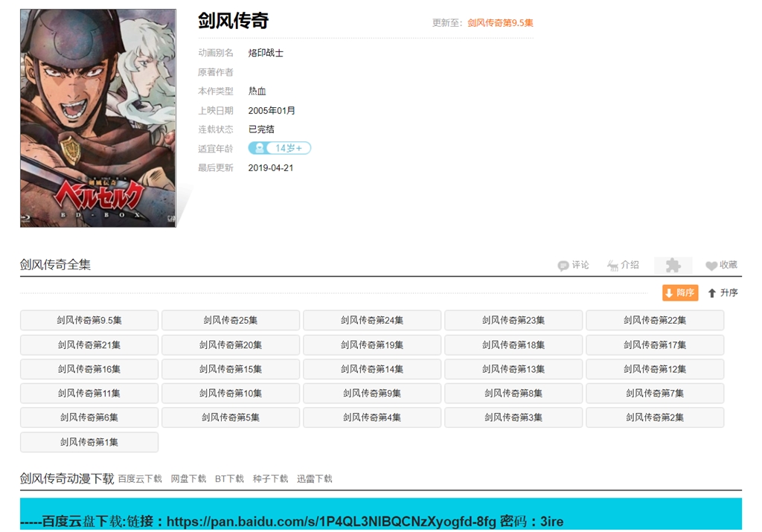
Task: Click the 14岁+ age rating badge
Action: tap(280, 148)
